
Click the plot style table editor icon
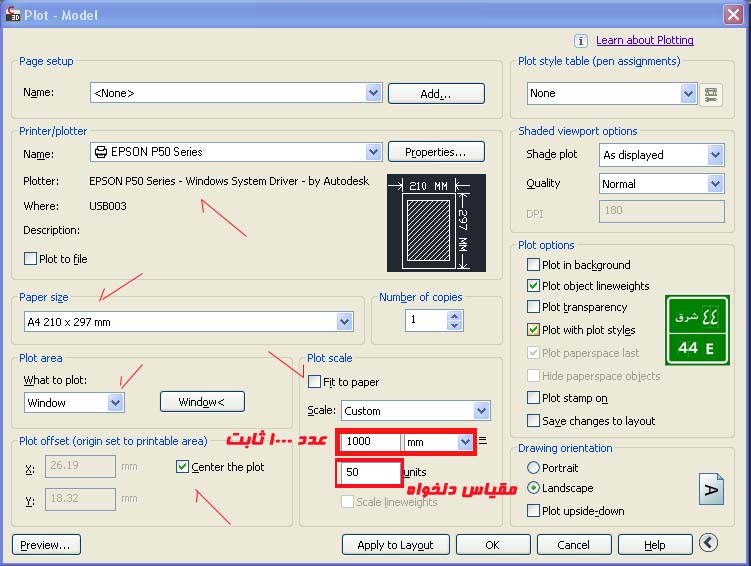coord(711,93)
